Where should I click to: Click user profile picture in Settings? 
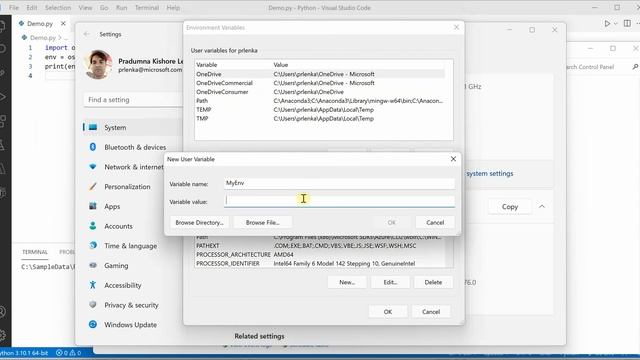pyautogui.click(x=98, y=64)
